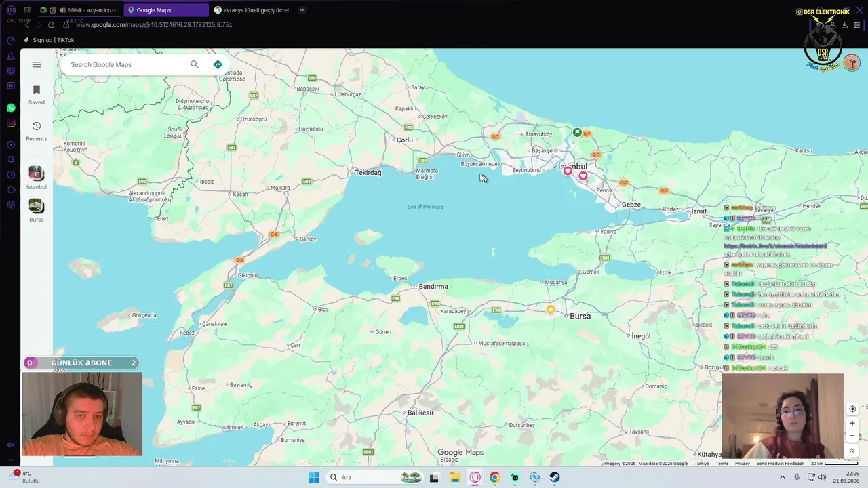Open the Opera sidebar player icon
The height and width of the screenshot is (488, 868).
point(11,145)
